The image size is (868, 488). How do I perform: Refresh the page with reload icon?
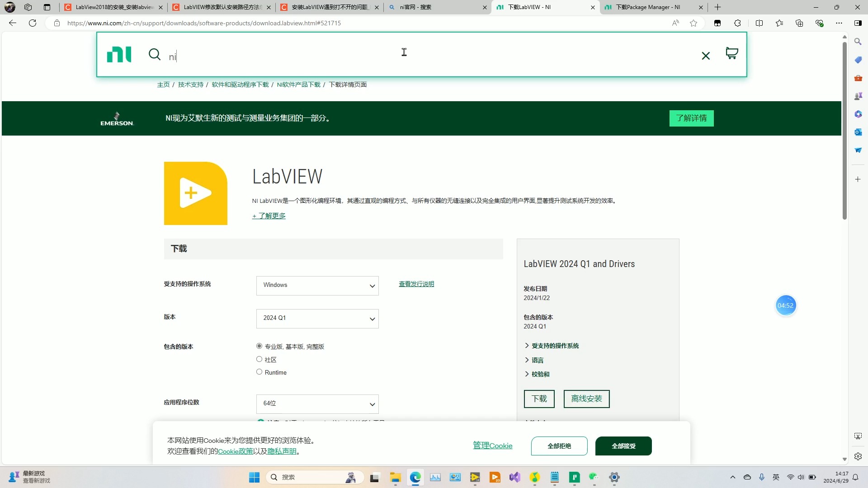pyautogui.click(x=33, y=23)
